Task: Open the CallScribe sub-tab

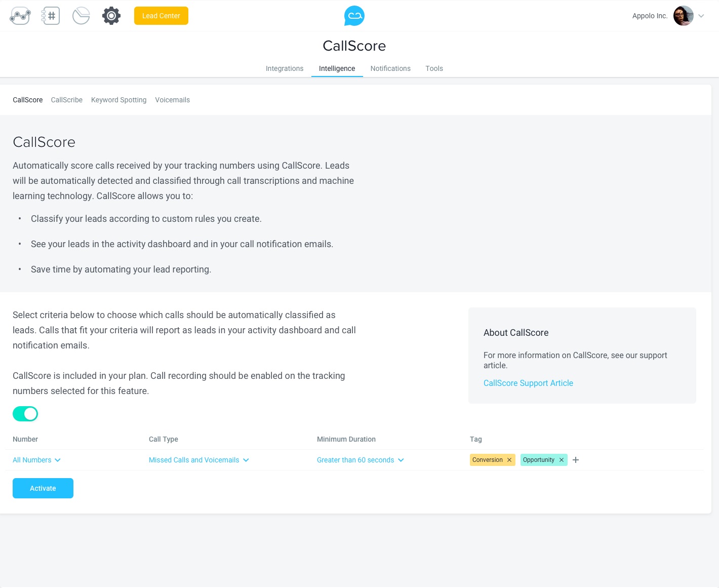Action: tap(67, 100)
